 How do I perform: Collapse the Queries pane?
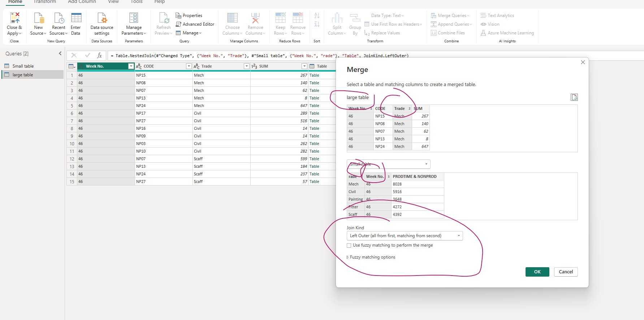click(x=60, y=54)
